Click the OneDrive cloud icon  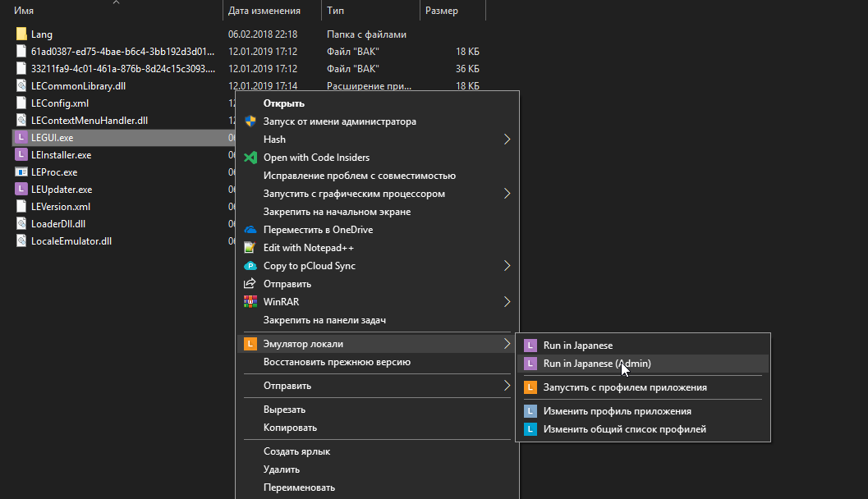point(250,230)
